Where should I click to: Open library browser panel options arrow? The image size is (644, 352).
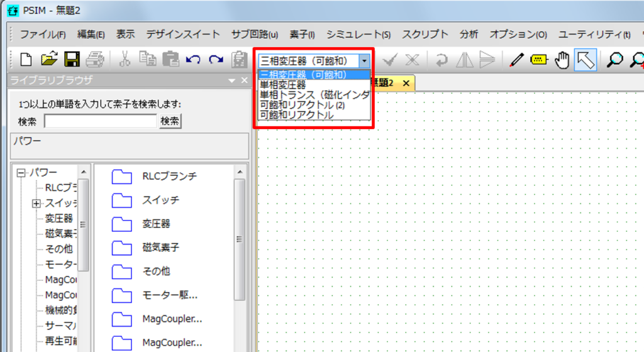[x=231, y=81]
